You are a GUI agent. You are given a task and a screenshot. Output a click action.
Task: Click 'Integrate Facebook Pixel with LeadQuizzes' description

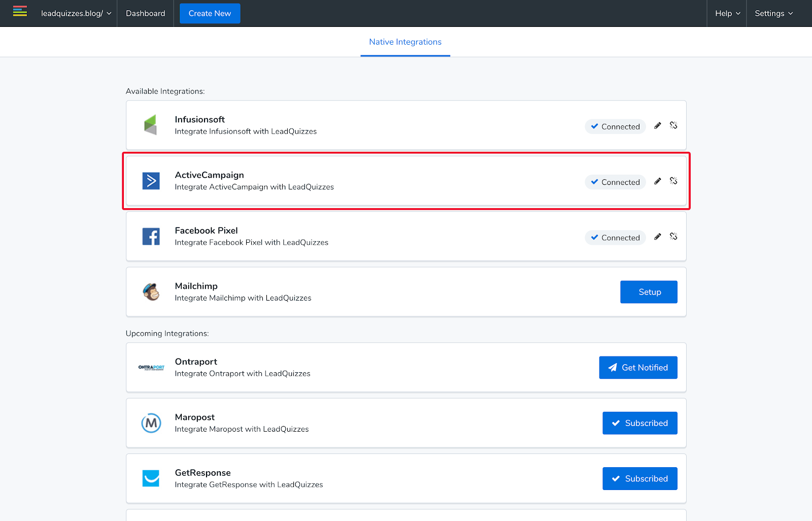(x=251, y=243)
